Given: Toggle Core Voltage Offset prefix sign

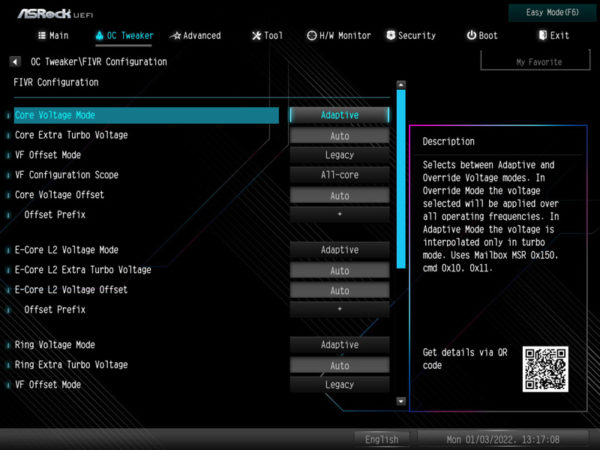Looking at the screenshot, I should (339, 214).
